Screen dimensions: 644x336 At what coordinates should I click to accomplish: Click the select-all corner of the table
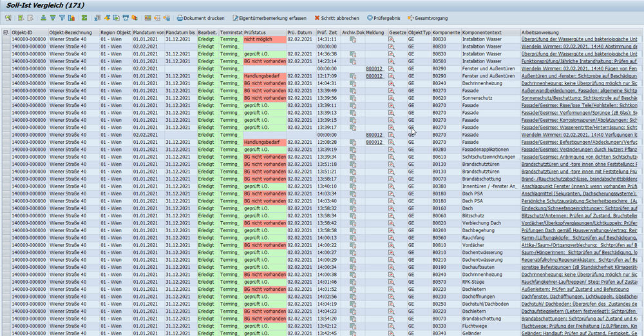click(x=6, y=32)
